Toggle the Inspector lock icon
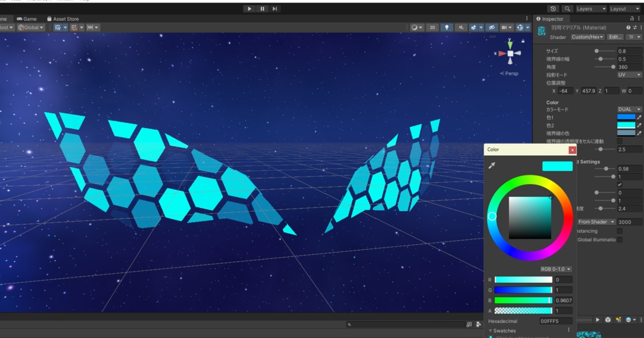Image resolution: width=644 pixels, height=338 pixels. (x=631, y=18)
